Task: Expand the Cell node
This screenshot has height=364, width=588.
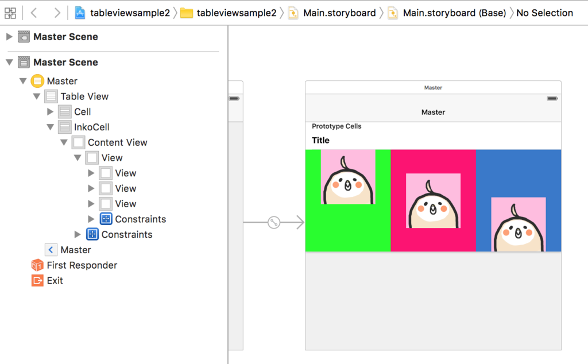Action: (x=51, y=112)
